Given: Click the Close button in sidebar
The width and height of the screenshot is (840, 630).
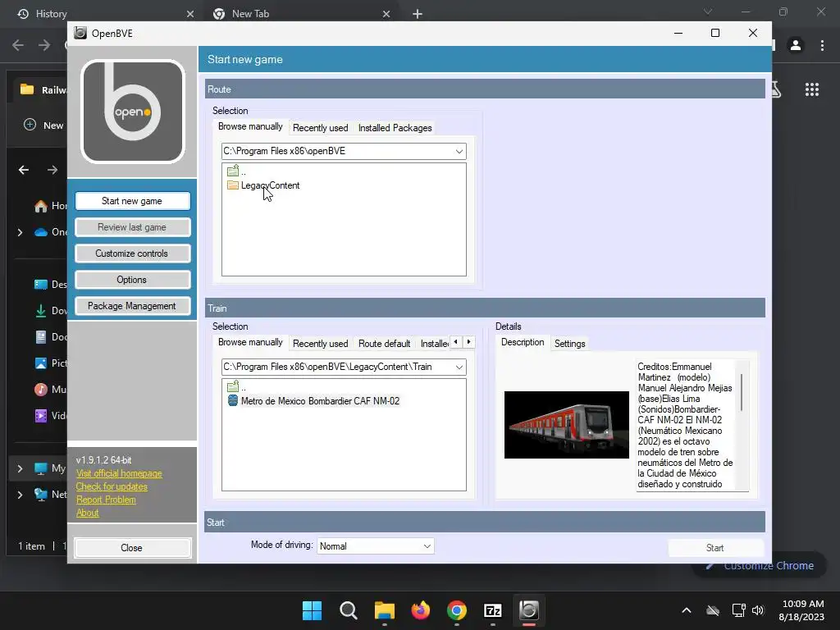Looking at the screenshot, I should pyautogui.click(x=132, y=547).
